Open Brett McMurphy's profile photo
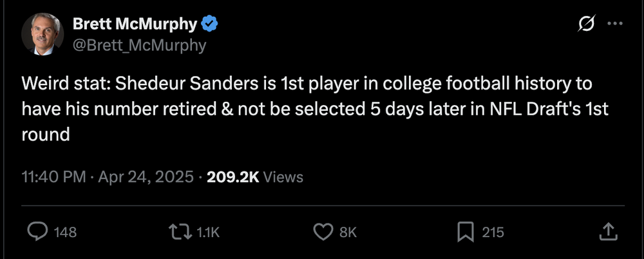644x259 pixels. (43, 34)
